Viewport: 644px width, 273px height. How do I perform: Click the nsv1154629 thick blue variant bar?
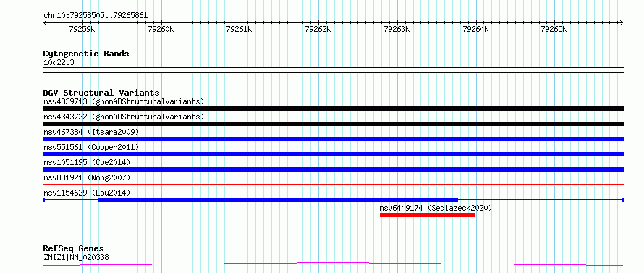tap(278, 200)
